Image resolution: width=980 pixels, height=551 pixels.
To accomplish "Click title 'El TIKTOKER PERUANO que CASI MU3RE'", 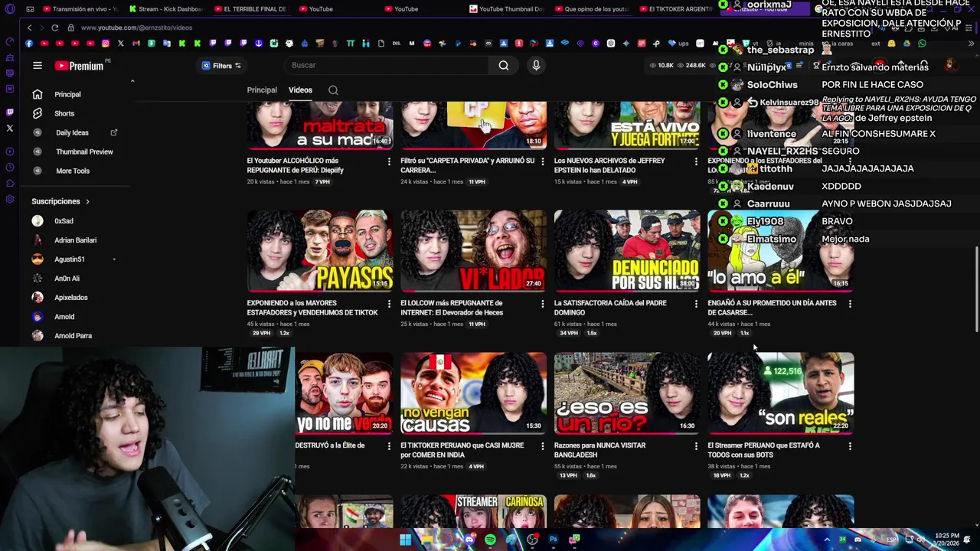I will 462,450.
